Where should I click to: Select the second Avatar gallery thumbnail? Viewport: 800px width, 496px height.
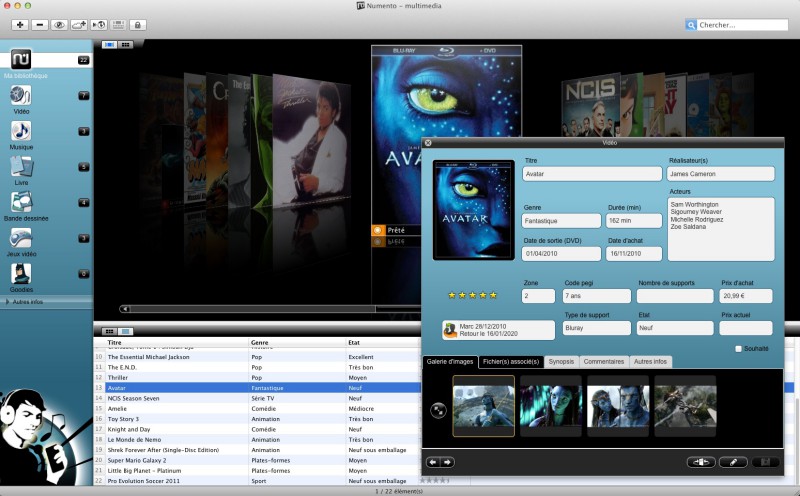point(551,406)
